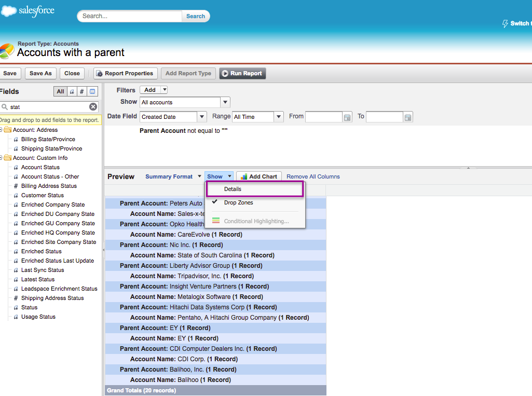The image size is (532, 396).
Task: Click the magnifier icon in the fields search
Action: (5, 107)
